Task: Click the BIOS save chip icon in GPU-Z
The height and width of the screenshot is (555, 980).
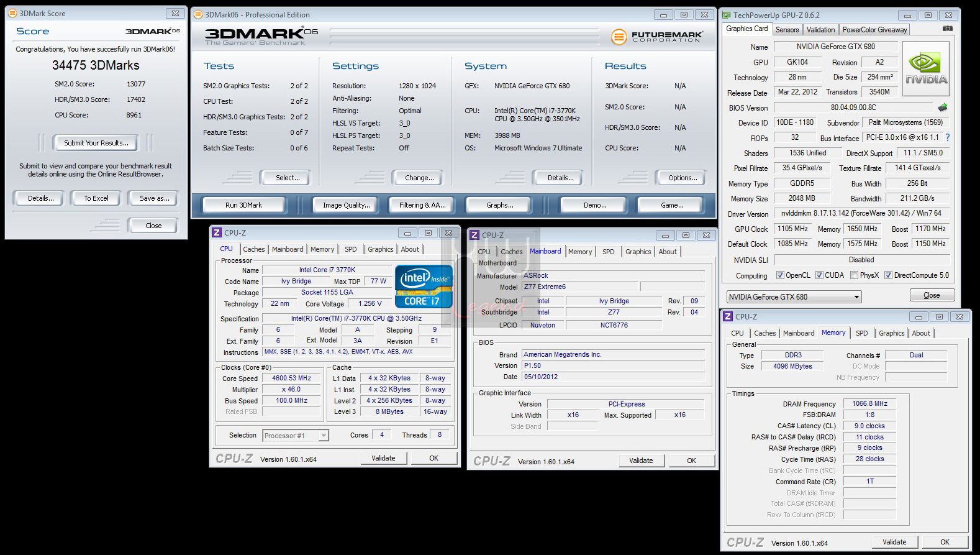Action: tap(943, 107)
